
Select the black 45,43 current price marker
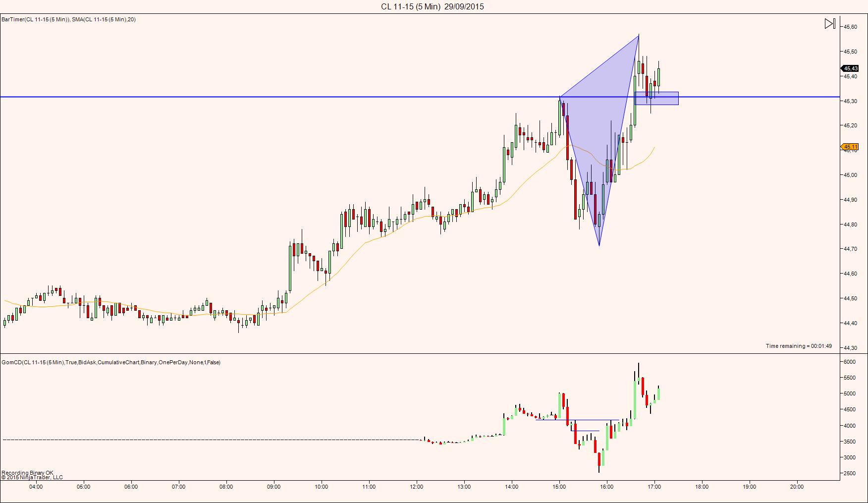850,68
